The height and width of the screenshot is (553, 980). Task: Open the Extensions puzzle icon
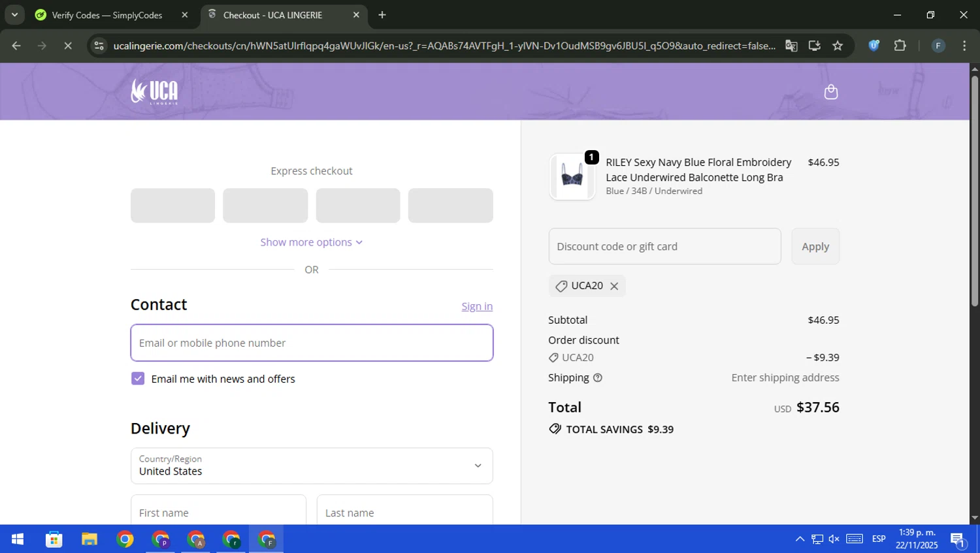[x=900, y=46]
